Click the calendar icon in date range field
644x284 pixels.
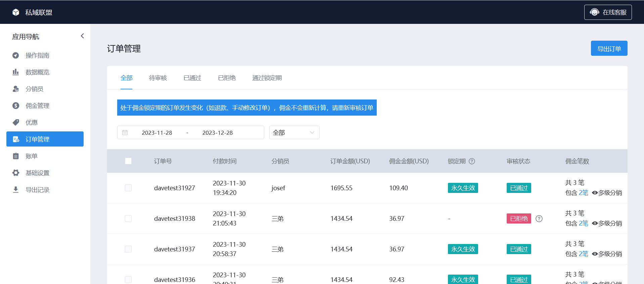(125, 133)
